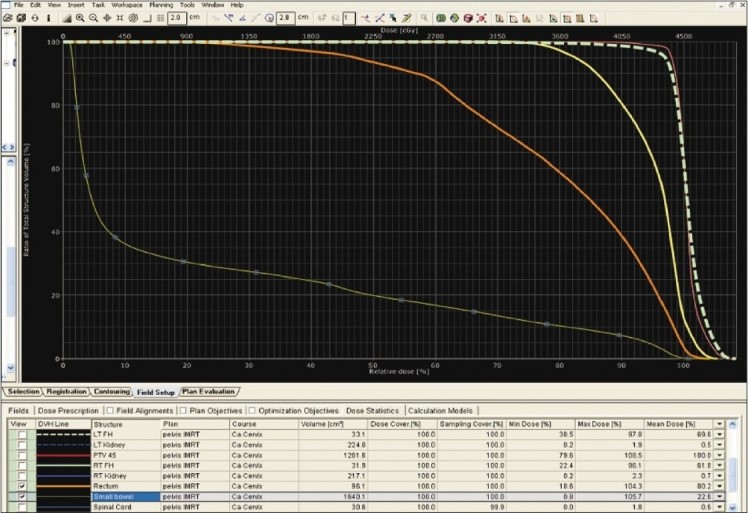Click the green sphere toolbar icon

click(455, 18)
